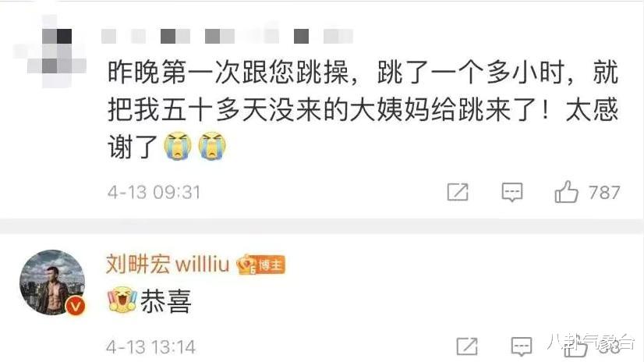Click the 恭喜 reply text

point(166,301)
